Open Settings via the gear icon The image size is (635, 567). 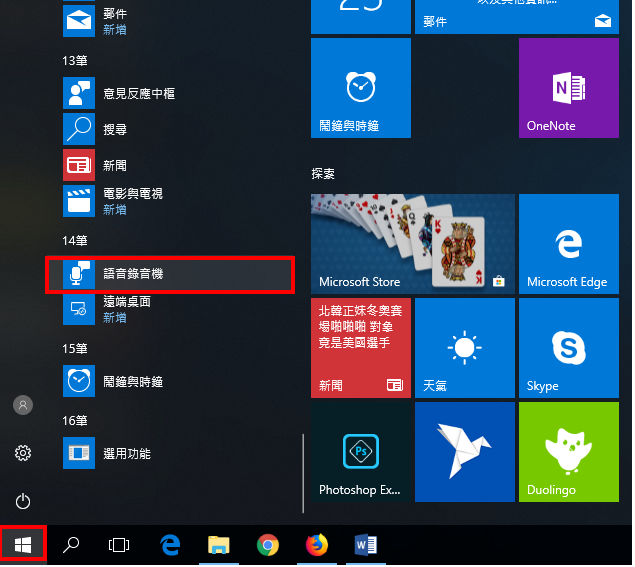click(x=23, y=454)
